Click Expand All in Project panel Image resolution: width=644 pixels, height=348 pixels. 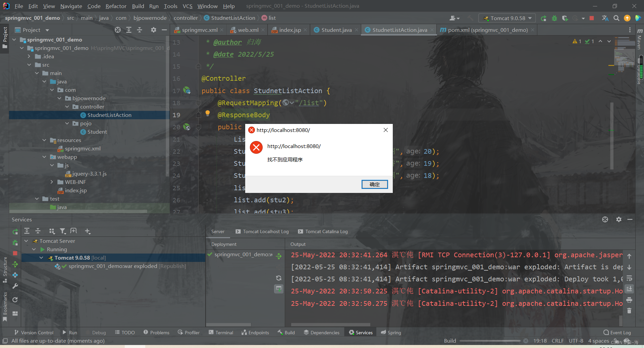(129, 30)
